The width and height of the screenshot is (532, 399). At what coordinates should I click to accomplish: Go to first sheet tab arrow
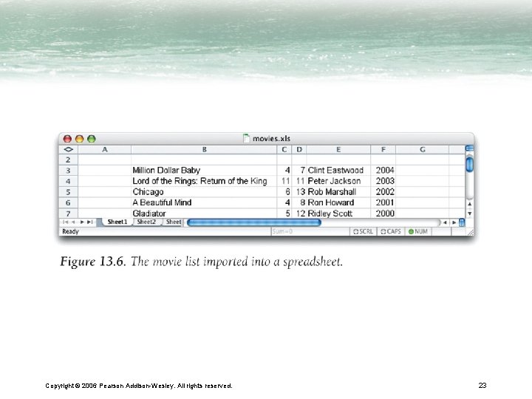[66, 222]
